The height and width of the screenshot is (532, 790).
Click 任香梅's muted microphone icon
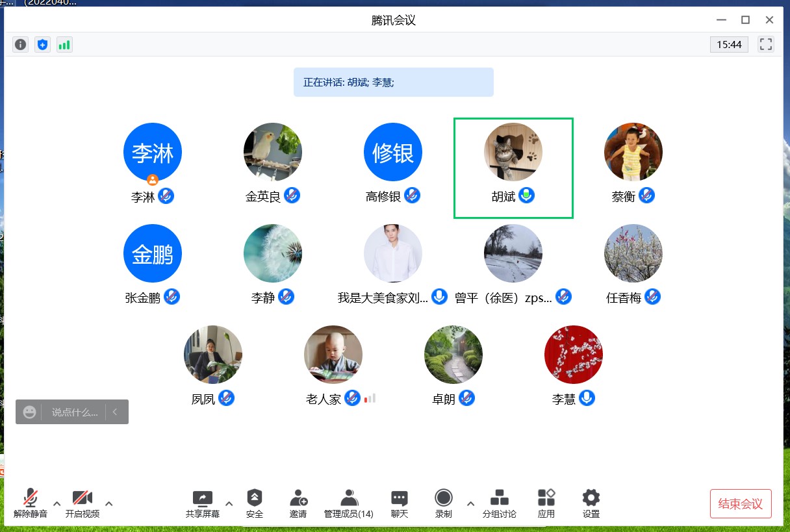[652, 297]
